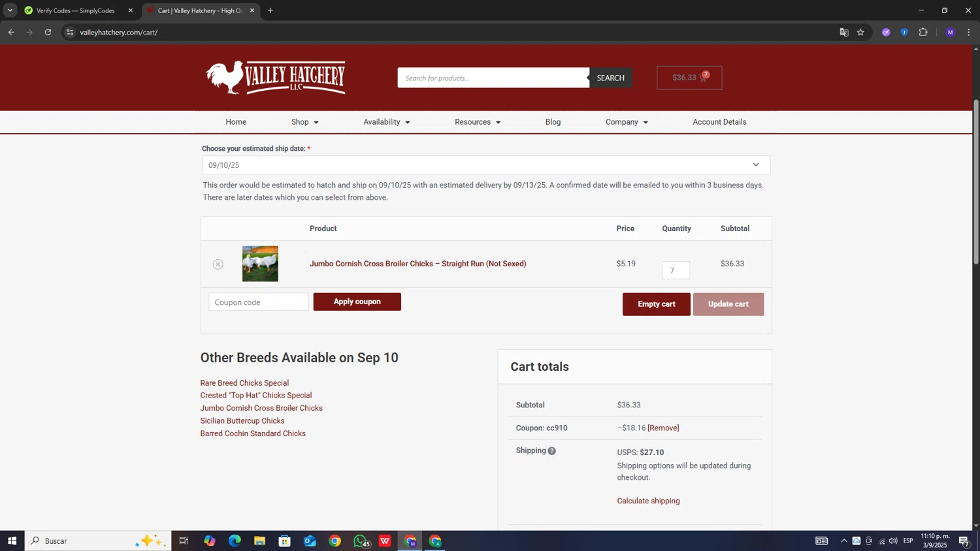This screenshot has width=980, height=551.
Task: Click the browser address bar URL
Action: click(x=118, y=32)
